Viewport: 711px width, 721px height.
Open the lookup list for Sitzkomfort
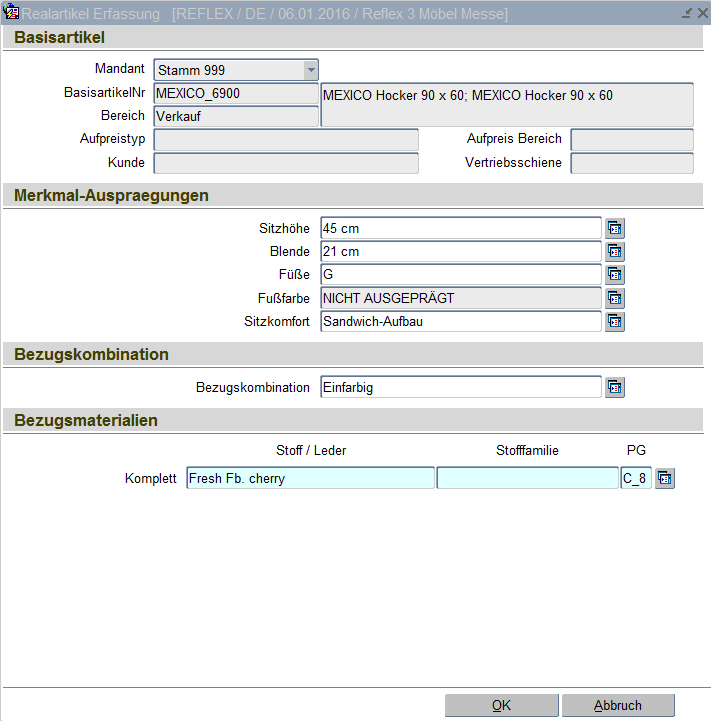tap(615, 321)
